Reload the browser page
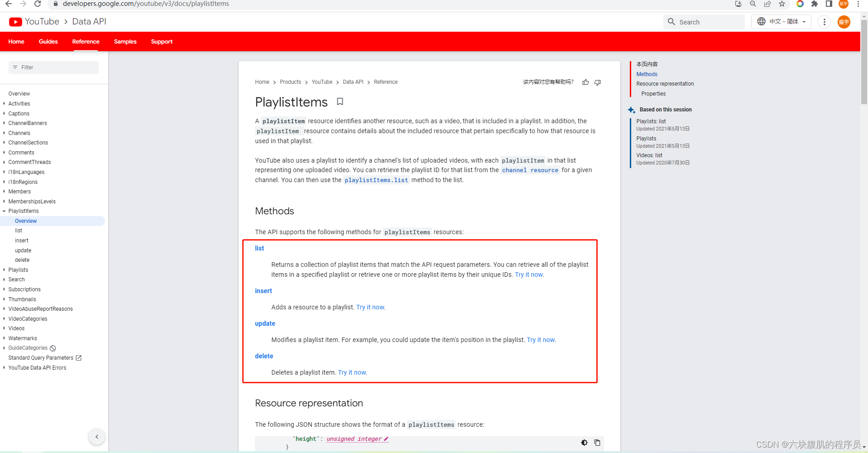 [38, 4]
